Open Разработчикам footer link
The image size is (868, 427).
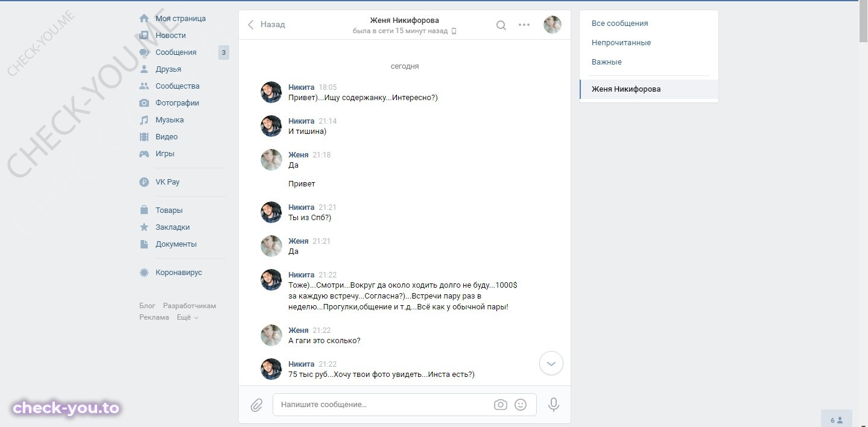189,306
